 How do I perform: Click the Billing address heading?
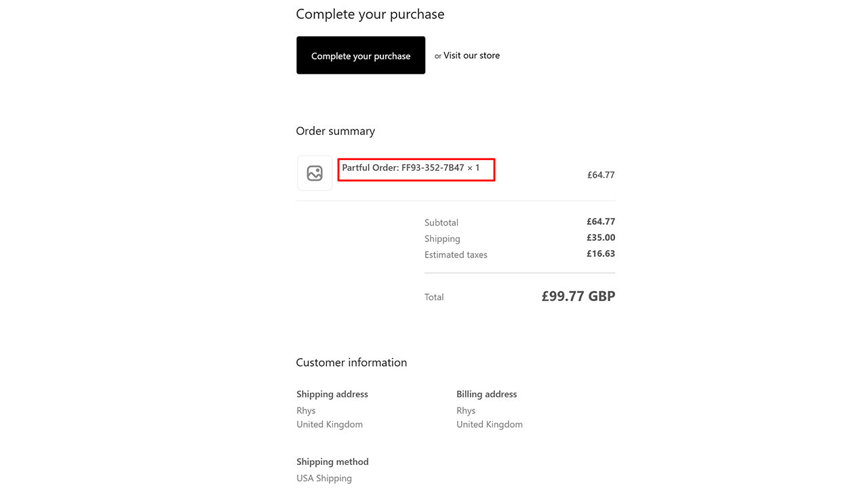486,394
